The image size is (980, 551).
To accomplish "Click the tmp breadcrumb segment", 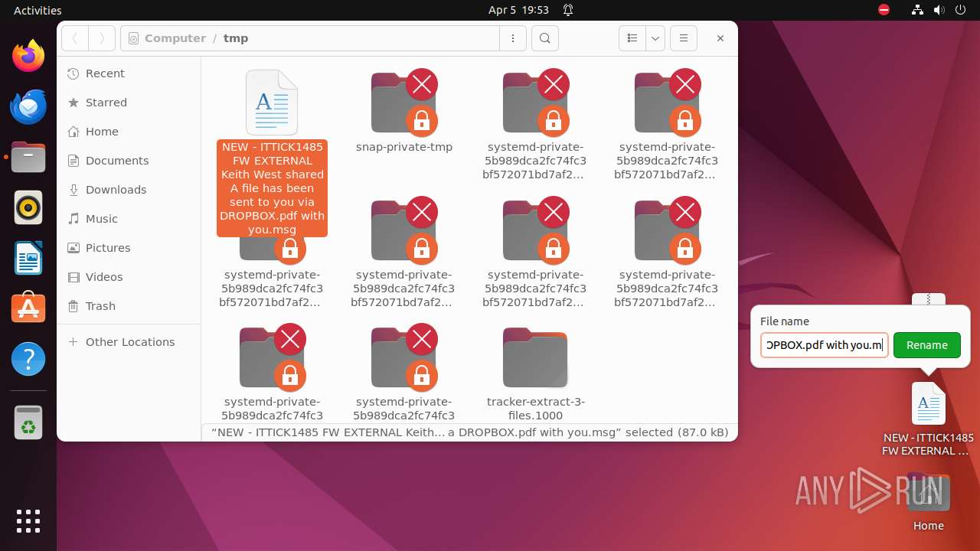I will [236, 38].
